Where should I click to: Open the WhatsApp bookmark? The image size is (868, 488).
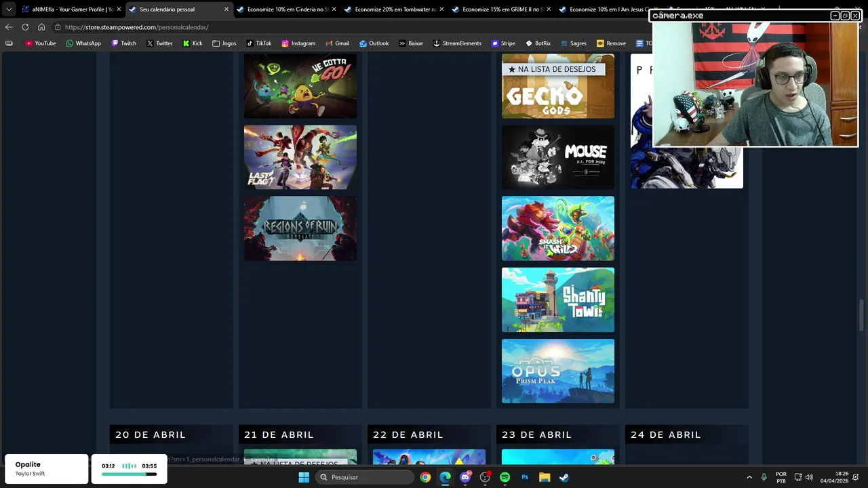point(83,43)
